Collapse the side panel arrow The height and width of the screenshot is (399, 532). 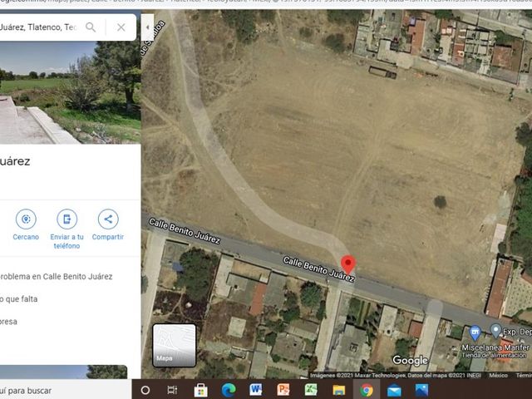tap(148, 27)
